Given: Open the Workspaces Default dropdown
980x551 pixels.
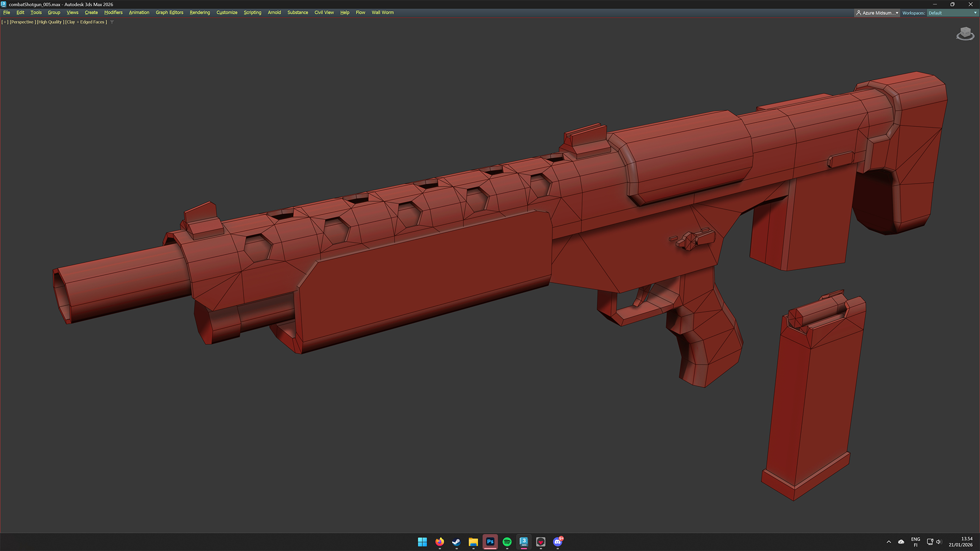Looking at the screenshot, I should click(x=952, y=13).
